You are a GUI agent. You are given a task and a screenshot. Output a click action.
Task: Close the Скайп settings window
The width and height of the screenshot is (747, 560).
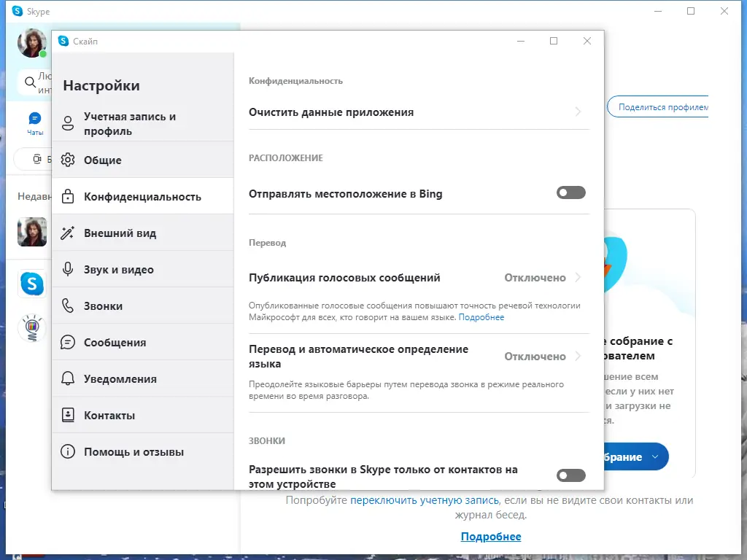tap(587, 41)
